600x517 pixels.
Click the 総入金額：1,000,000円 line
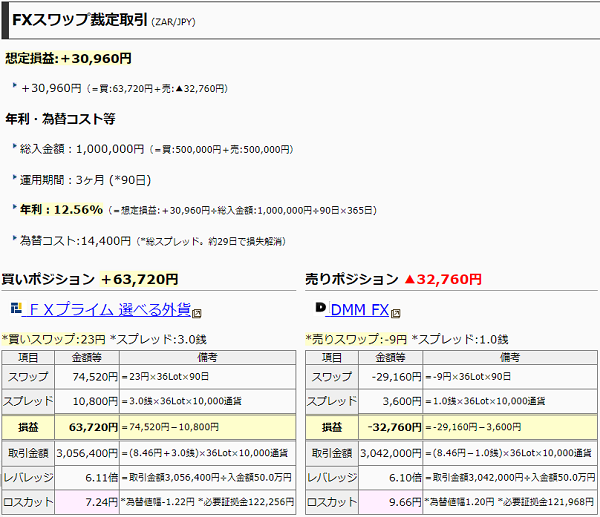pyautogui.click(x=157, y=149)
